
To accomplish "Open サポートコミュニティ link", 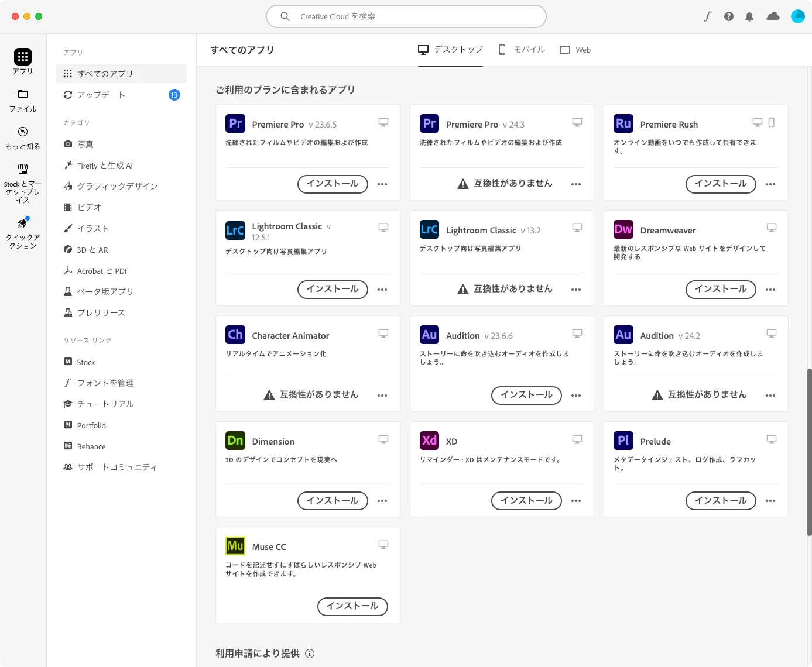I will click(x=122, y=467).
